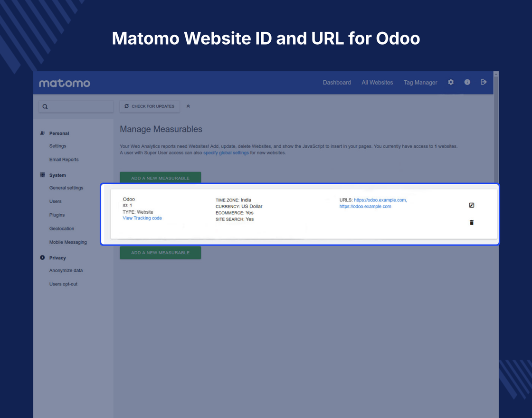Open Anonymize data in sidebar
Image resolution: width=532 pixels, height=418 pixels.
click(66, 270)
